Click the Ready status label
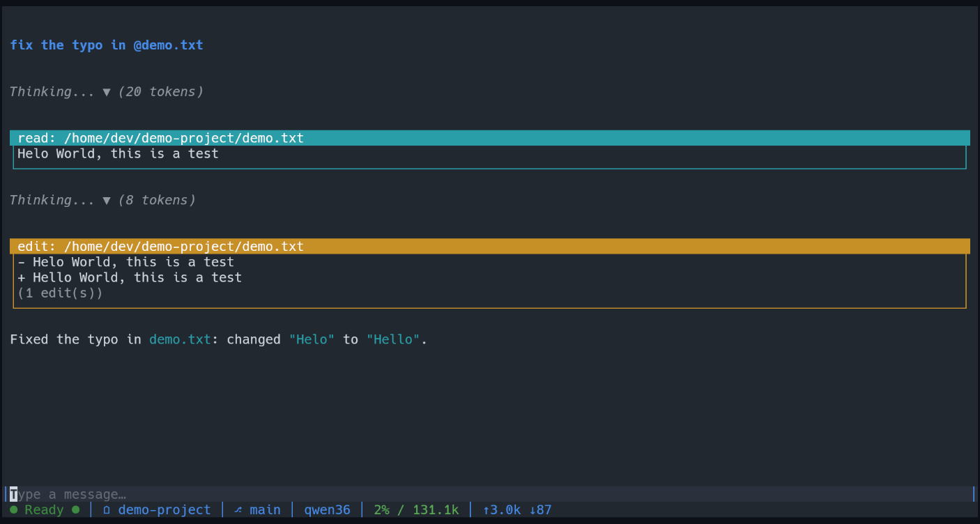This screenshot has height=524, width=980. coord(44,510)
